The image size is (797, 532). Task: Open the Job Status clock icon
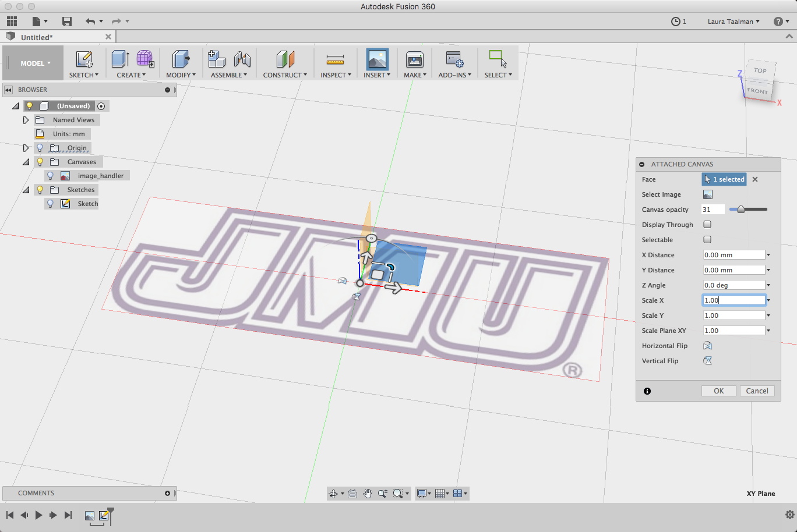pos(676,22)
